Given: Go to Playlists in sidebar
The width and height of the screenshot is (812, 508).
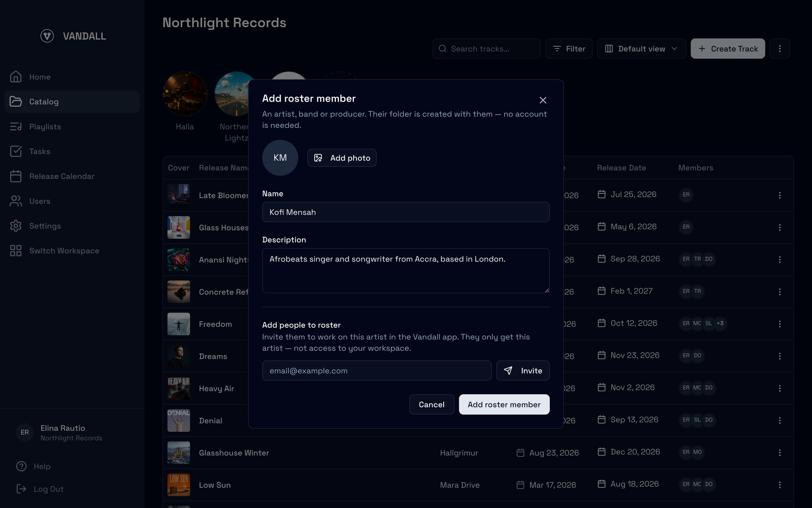Looking at the screenshot, I should 72,127.
